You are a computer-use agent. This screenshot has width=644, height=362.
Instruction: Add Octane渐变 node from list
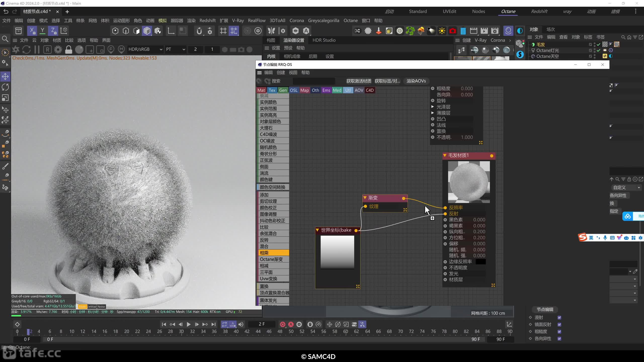(273, 259)
